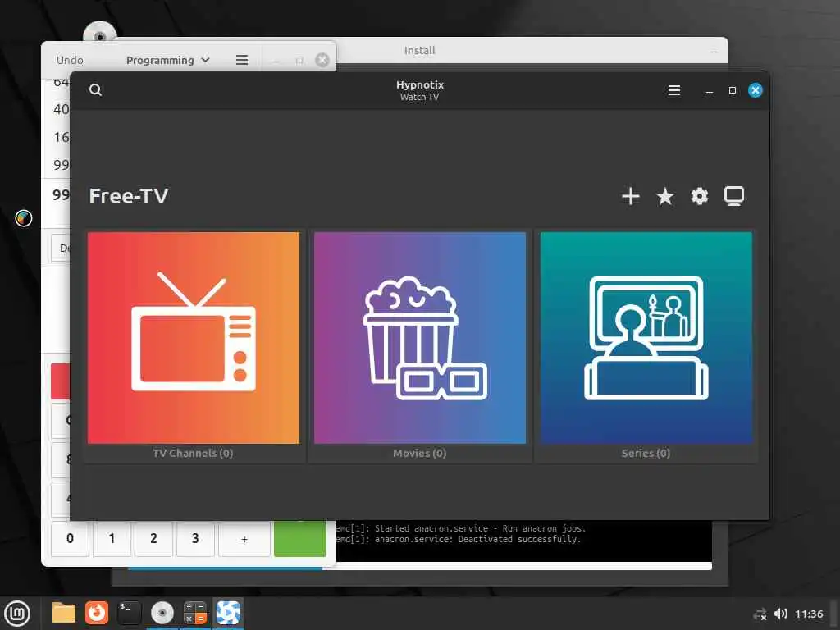
Task: Maximize the Hypnotix window
Action: pos(733,90)
